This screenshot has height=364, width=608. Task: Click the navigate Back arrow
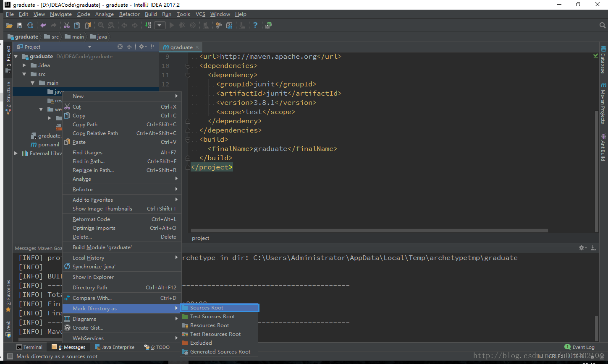pyautogui.click(x=124, y=26)
